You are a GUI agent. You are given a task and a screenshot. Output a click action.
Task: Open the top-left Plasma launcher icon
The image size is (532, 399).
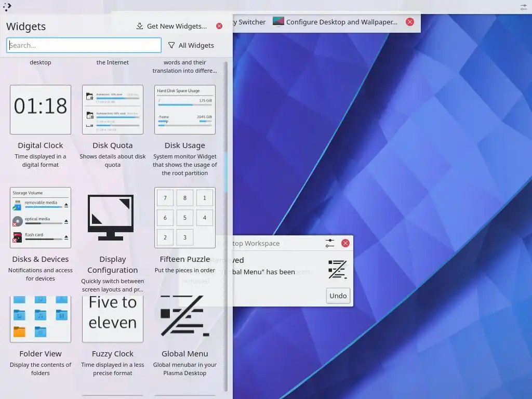(x=7, y=7)
